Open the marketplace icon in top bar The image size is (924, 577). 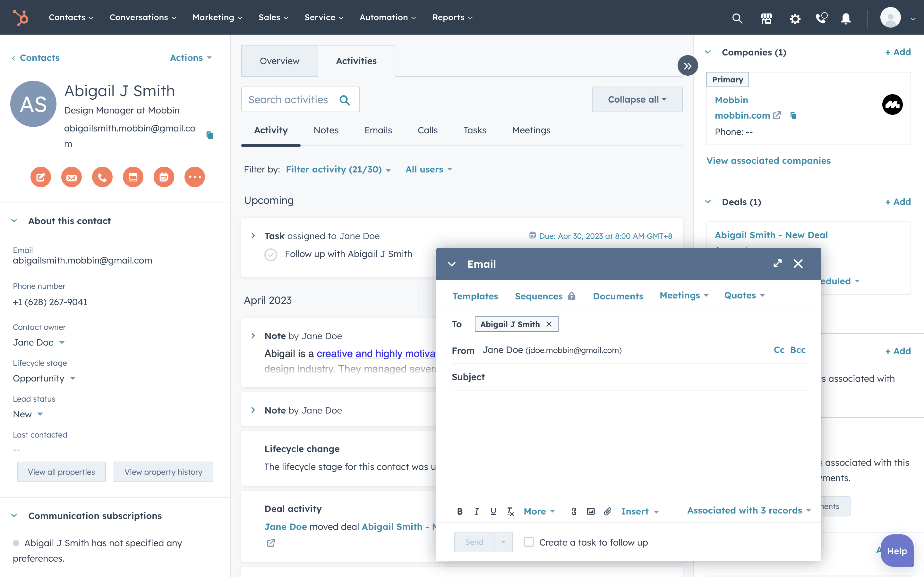[x=766, y=18]
